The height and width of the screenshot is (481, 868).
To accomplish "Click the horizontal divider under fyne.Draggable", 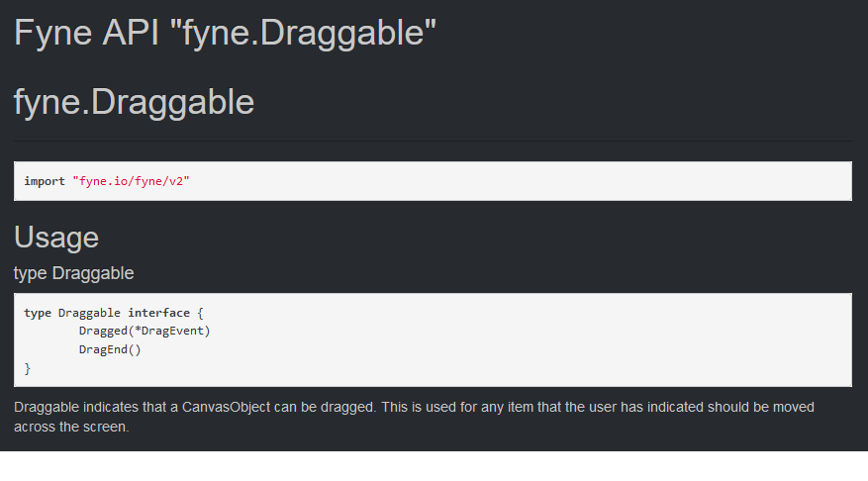I will click(433, 142).
